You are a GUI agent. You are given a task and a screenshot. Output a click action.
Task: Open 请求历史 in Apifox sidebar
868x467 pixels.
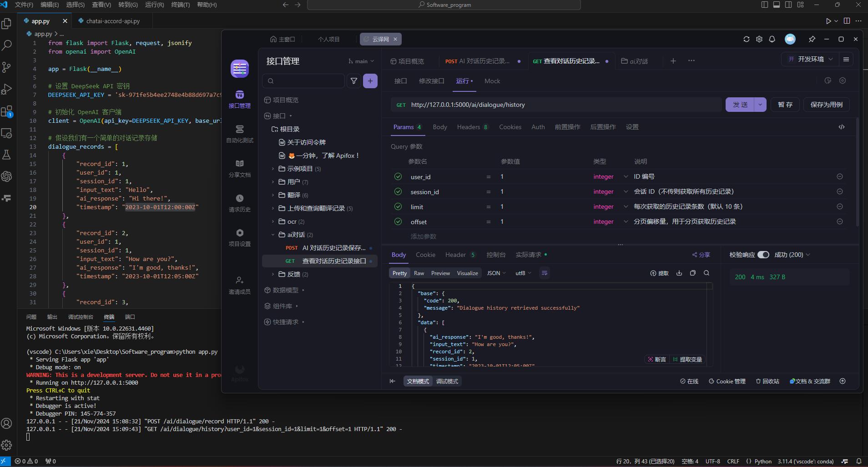[240, 203]
